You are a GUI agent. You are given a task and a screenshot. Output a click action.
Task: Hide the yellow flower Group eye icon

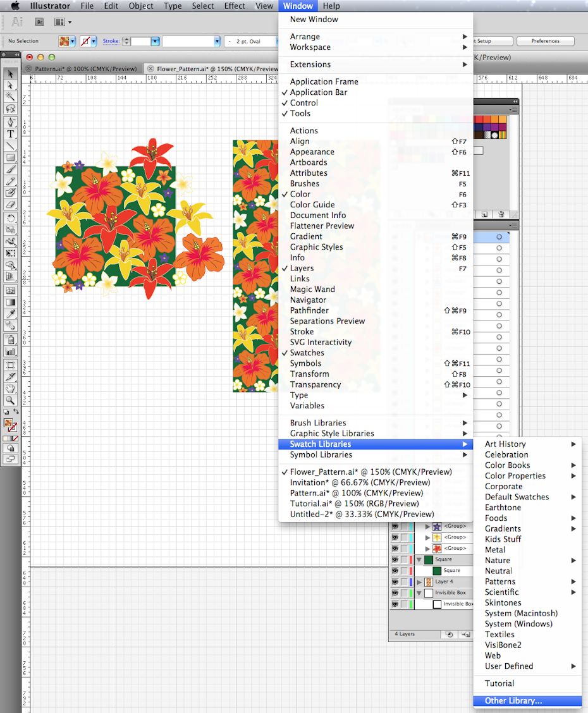(x=395, y=537)
